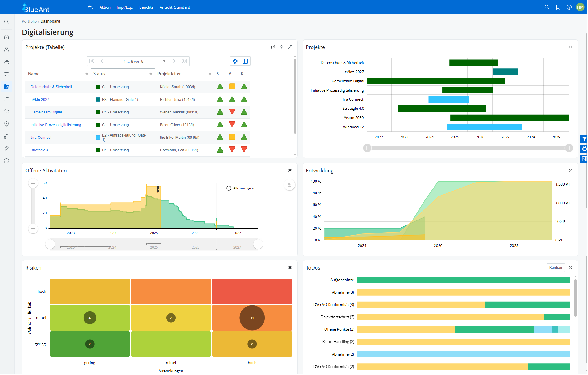This screenshot has height=375, width=588.
Task: Open the global search icon in top bar
Action: (547, 7)
